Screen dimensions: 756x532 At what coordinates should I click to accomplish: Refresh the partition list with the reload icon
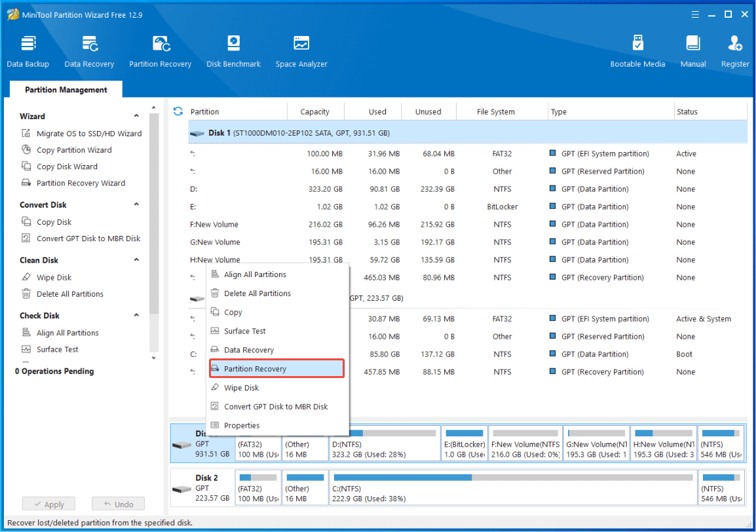point(178,111)
